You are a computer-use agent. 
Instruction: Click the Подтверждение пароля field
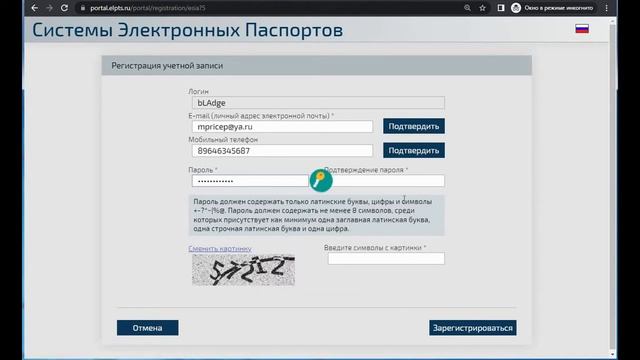tap(388, 181)
